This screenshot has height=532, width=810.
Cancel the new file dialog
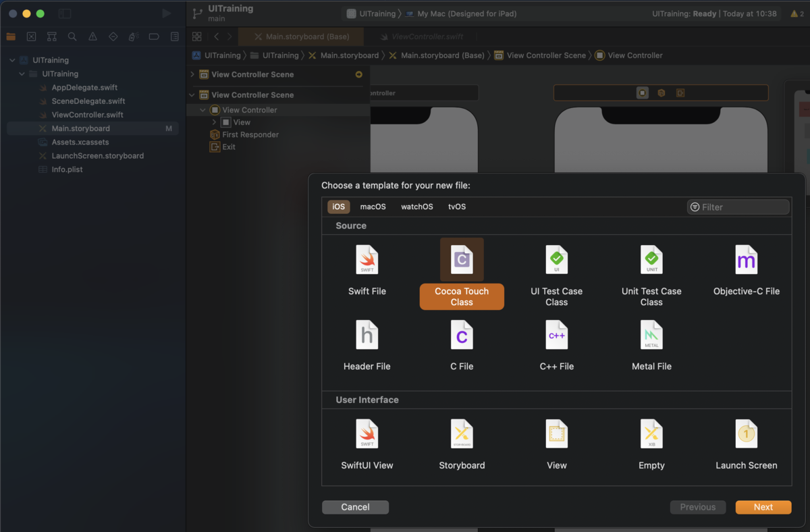355,507
